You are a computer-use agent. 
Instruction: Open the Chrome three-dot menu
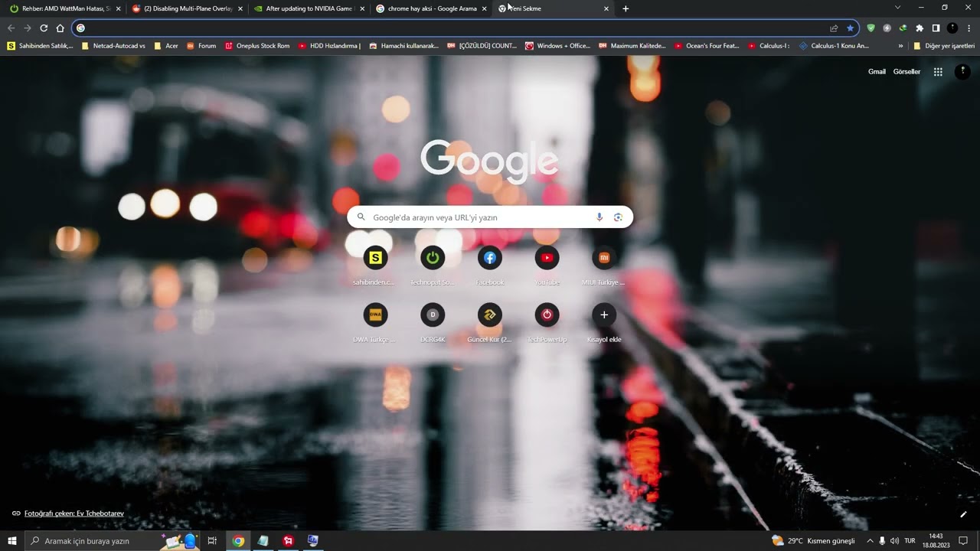[x=969, y=28]
